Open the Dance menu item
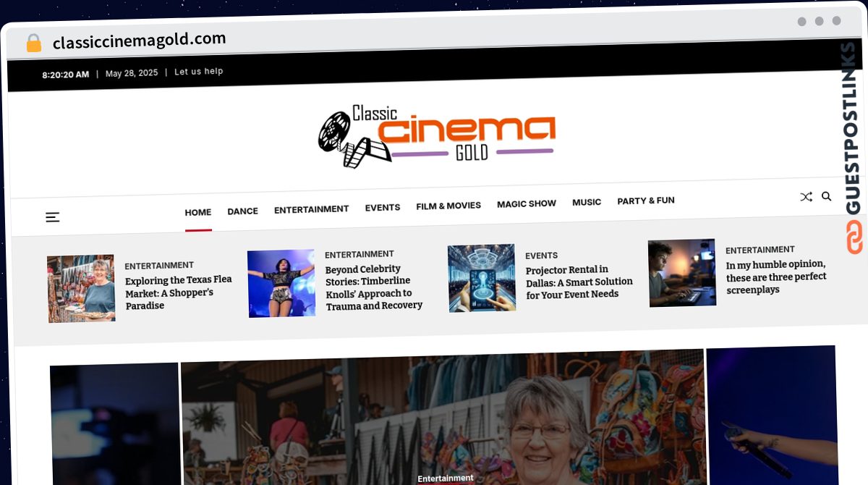 coord(242,211)
